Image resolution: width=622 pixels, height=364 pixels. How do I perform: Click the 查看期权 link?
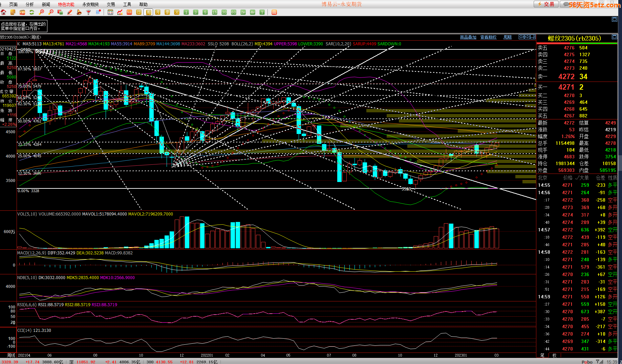point(488,37)
